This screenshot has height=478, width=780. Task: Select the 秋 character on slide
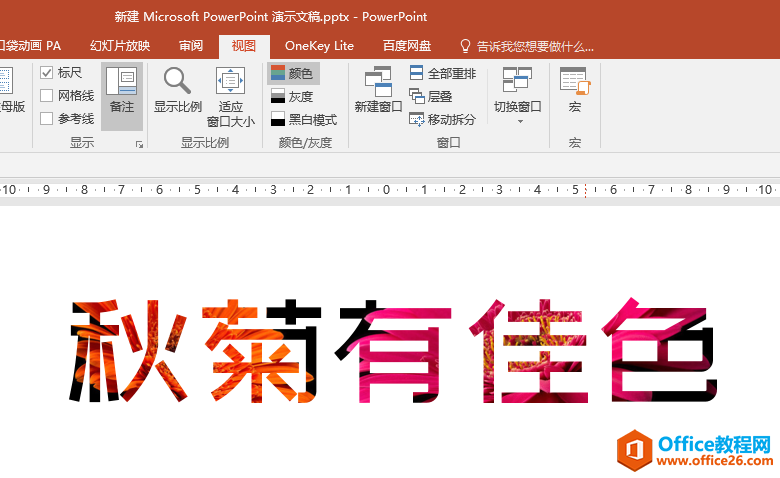(128, 351)
